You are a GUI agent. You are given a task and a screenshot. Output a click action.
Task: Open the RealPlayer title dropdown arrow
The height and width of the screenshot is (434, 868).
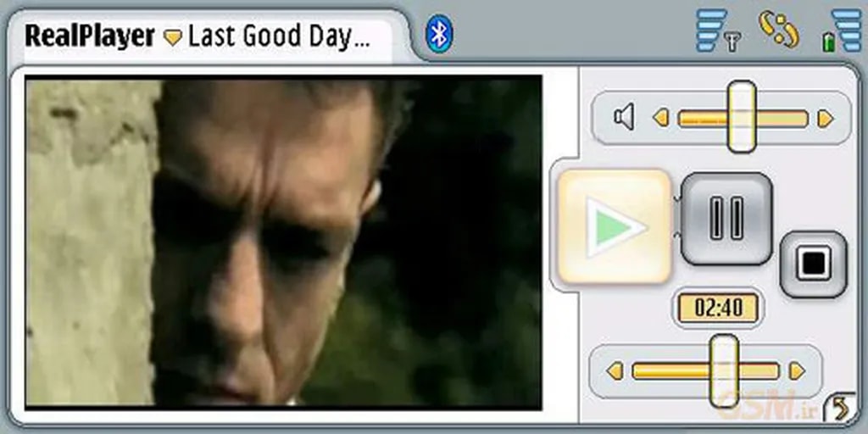pos(173,38)
